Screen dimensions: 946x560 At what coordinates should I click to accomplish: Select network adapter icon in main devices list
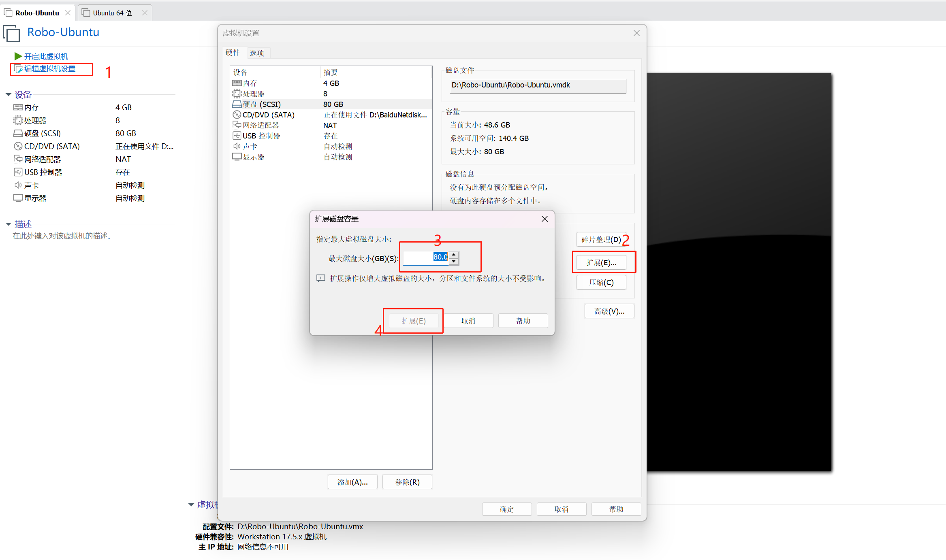tap(18, 159)
